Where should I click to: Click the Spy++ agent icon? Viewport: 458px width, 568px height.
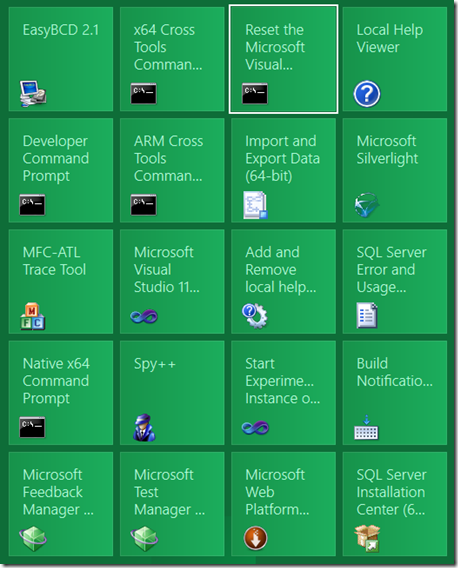coord(144,427)
